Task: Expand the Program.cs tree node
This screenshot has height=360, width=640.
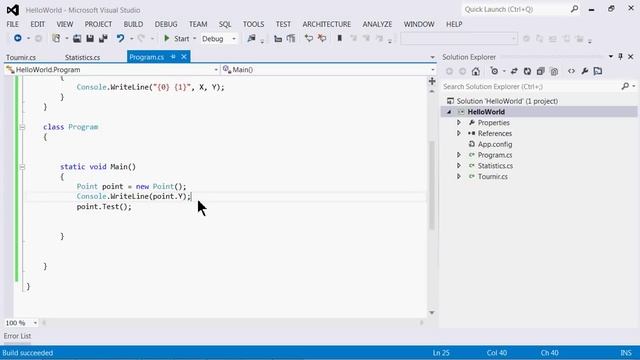Action: click(x=459, y=155)
